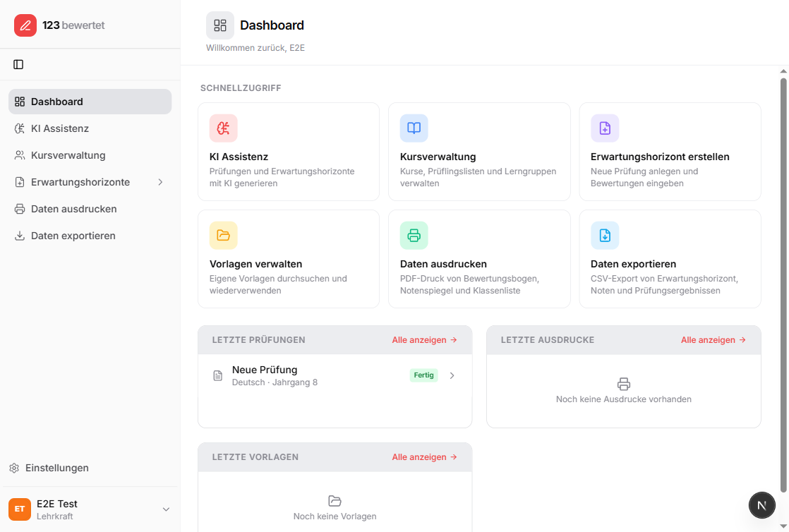789x532 pixels.
Task: Open KI Assistenz from the sidebar
Action: tap(90, 128)
